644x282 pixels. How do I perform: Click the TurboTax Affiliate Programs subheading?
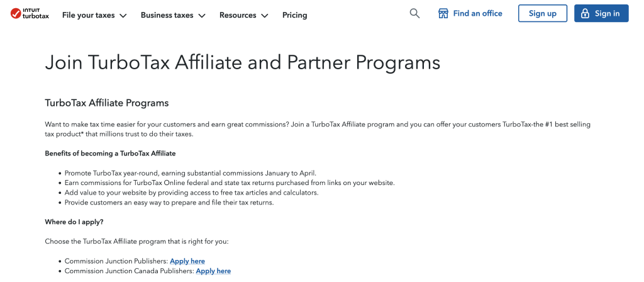(x=107, y=103)
